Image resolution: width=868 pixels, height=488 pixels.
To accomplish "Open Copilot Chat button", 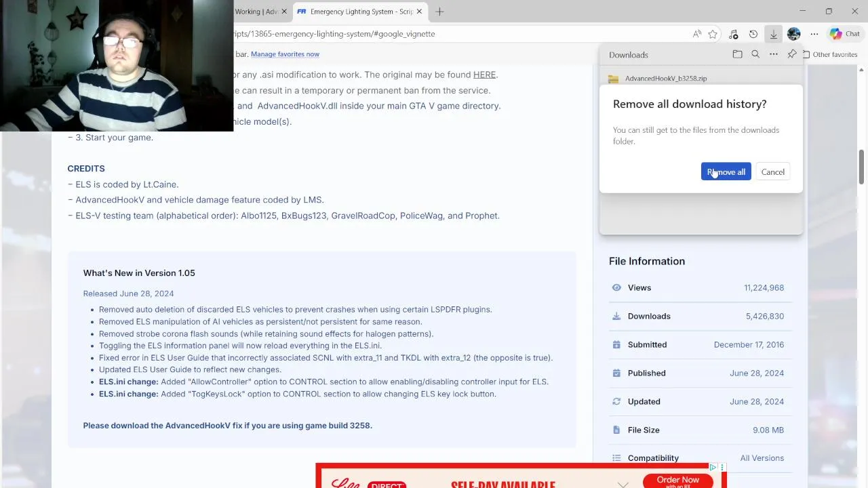I will point(845,34).
